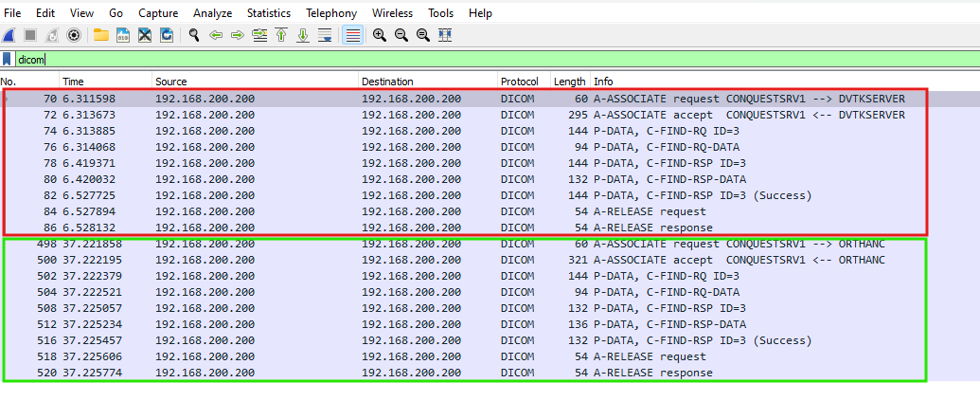Close the current capture file icon
This screenshot has width=980, height=401.
[145, 35]
